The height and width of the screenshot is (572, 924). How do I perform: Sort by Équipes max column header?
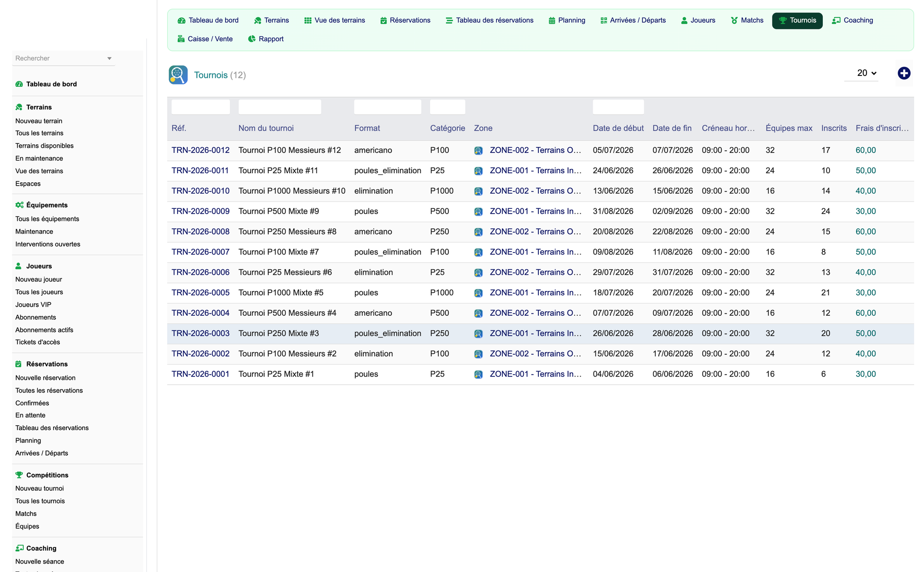(x=789, y=128)
